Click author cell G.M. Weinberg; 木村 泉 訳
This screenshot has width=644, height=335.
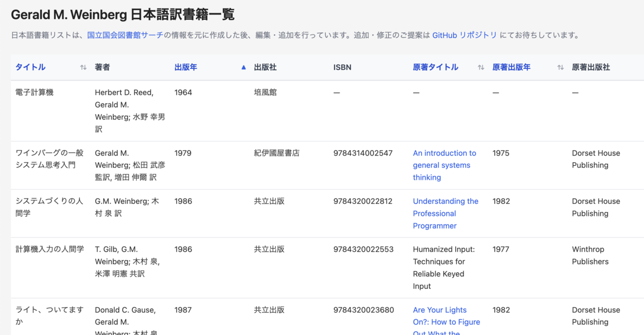(x=127, y=207)
